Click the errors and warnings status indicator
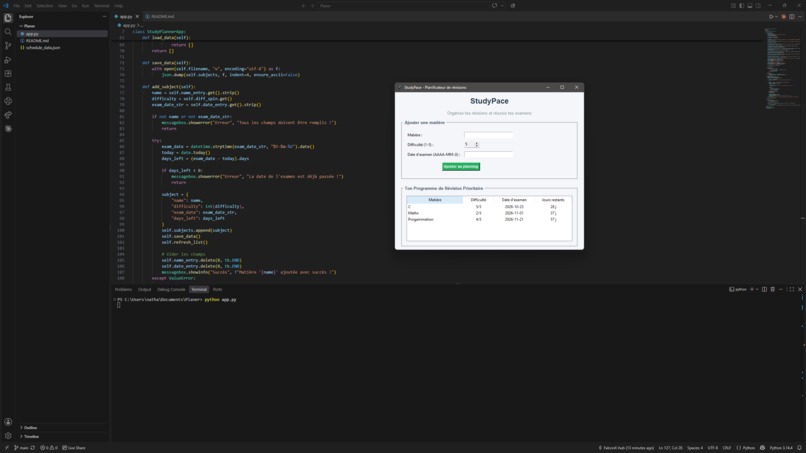 49,448
